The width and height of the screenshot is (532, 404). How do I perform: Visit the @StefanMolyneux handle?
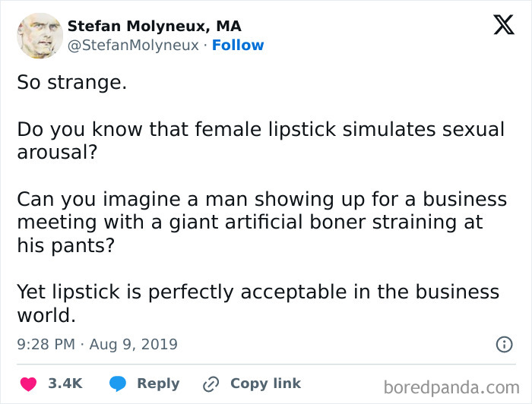(135, 46)
